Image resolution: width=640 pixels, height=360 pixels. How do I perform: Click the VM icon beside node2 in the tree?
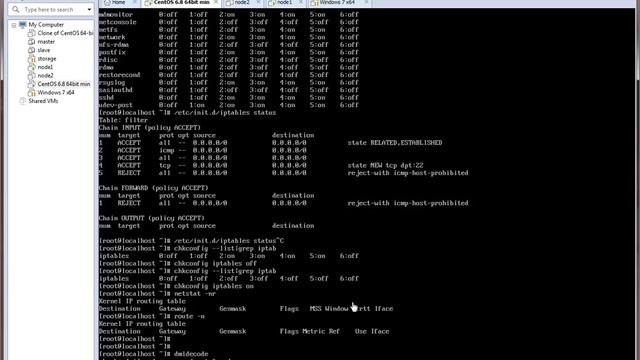pyautogui.click(x=31, y=76)
